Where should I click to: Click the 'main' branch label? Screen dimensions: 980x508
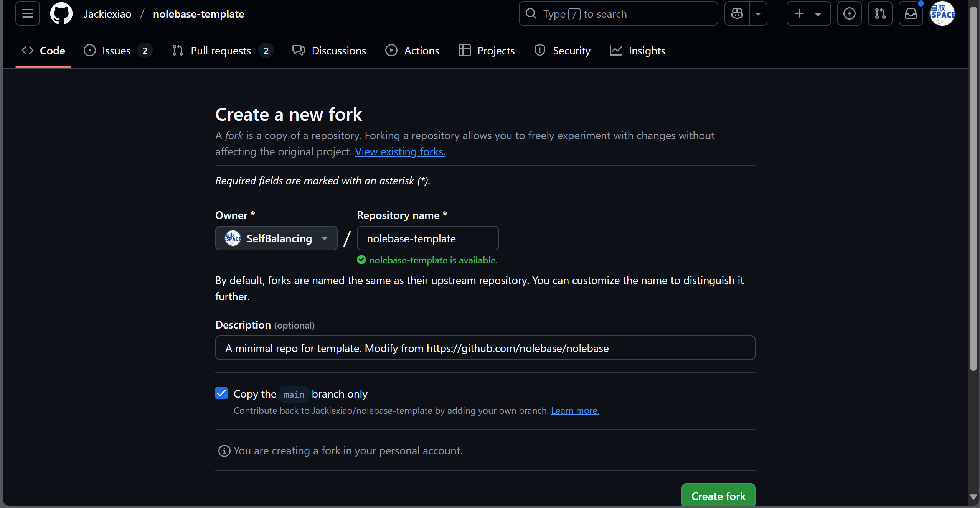tap(294, 395)
